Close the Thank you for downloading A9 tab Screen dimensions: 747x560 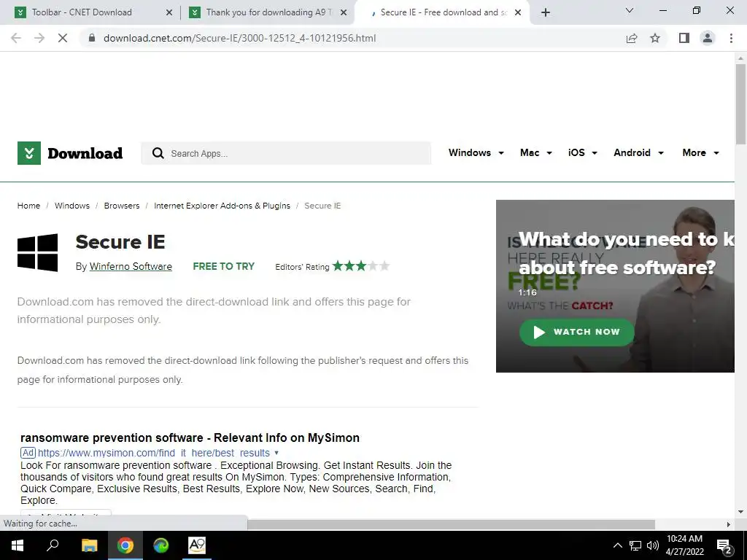pyautogui.click(x=343, y=12)
